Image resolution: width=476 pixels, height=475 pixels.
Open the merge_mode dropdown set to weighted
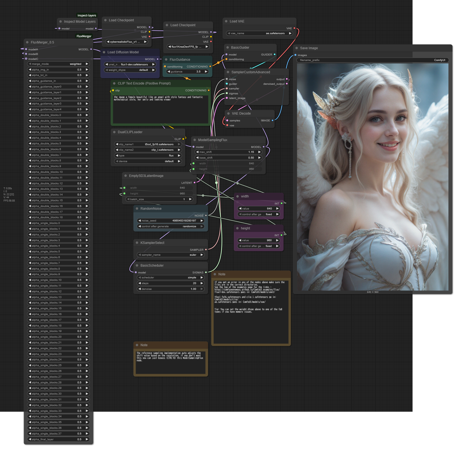click(59, 64)
